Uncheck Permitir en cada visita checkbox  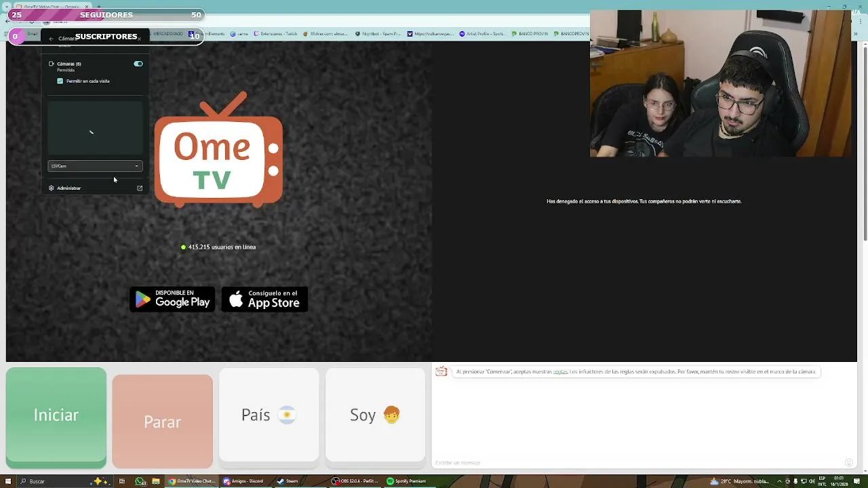pyautogui.click(x=60, y=81)
